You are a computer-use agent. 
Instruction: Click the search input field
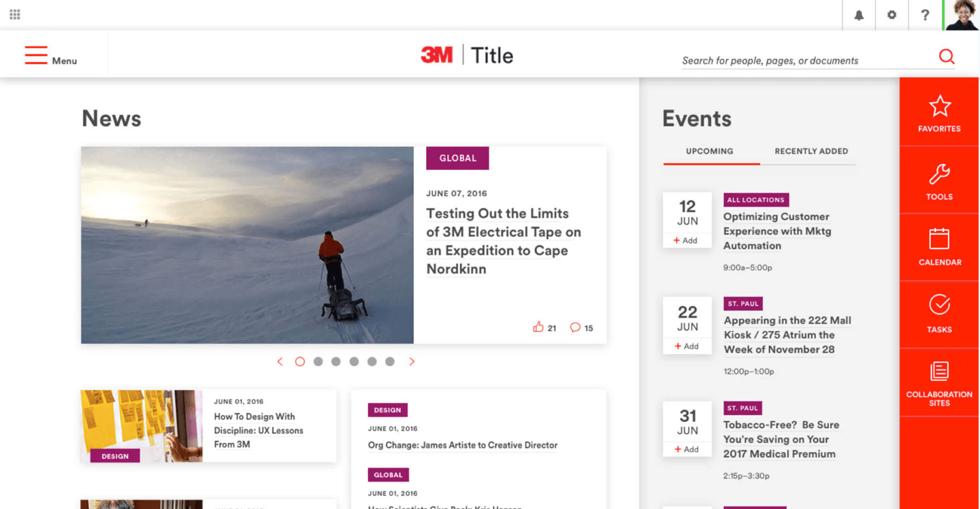pos(803,61)
